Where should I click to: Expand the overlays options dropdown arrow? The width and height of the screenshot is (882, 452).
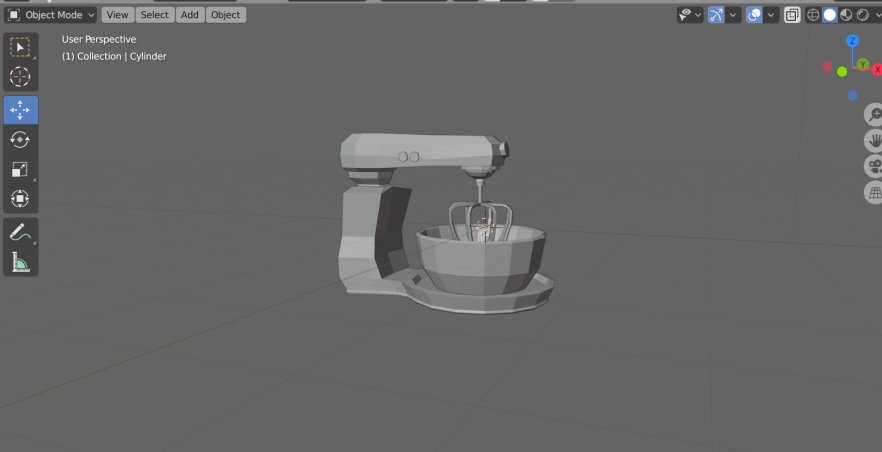coord(771,15)
